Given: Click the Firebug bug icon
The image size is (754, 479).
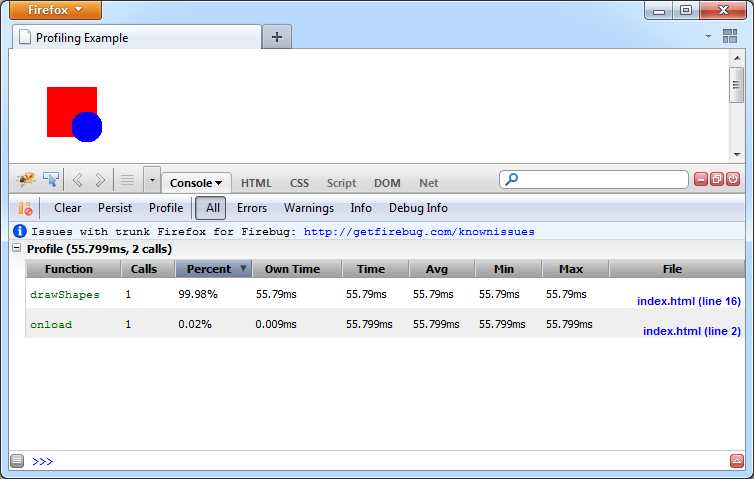Looking at the screenshot, I should click(26, 180).
